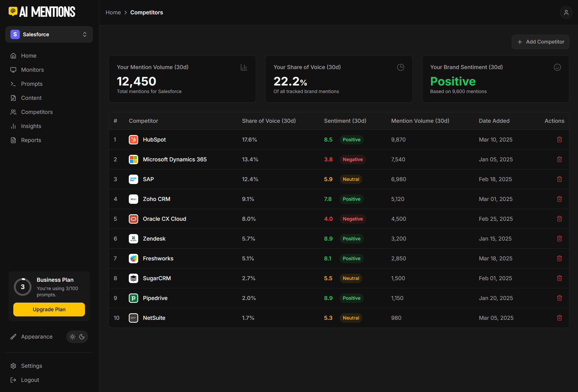Screen dimensions: 578x392
Task: Click the Microsoft Dynamics 365 logo
Action: pyautogui.click(x=133, y=159)
